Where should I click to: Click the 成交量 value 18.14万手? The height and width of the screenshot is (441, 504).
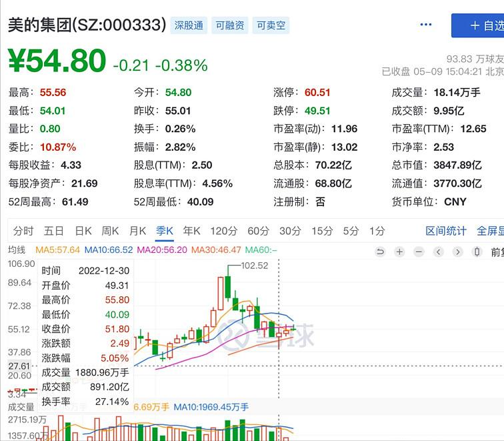point(457,93)
